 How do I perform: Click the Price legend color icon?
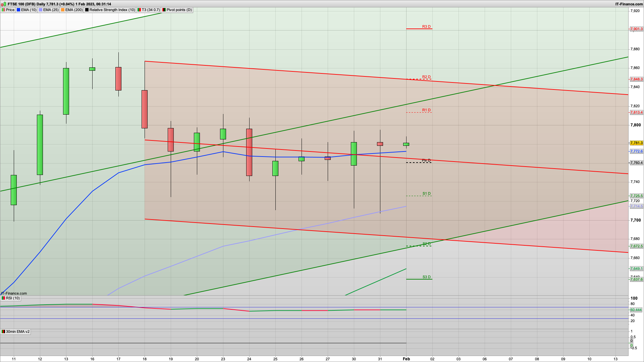tap(3, 10)
